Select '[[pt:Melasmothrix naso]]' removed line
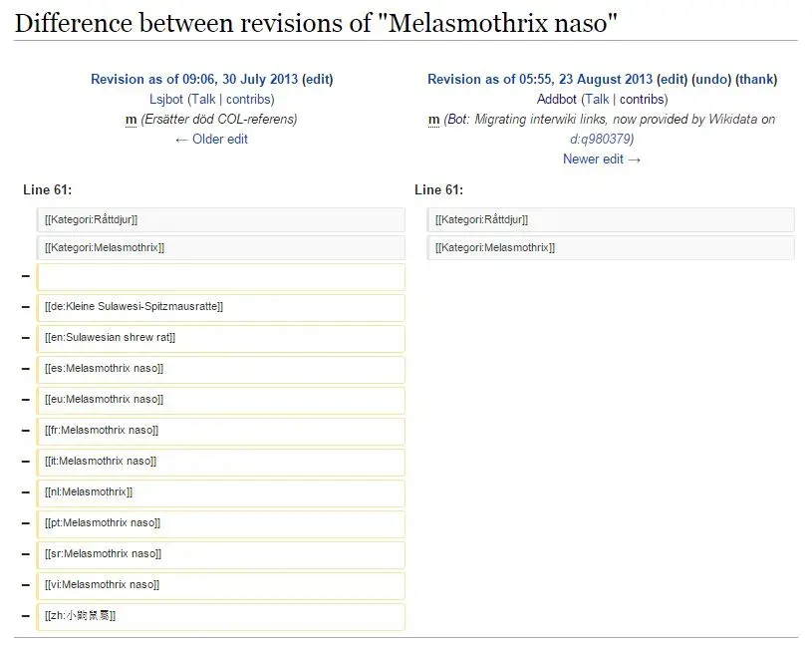 tap(221, 523)
